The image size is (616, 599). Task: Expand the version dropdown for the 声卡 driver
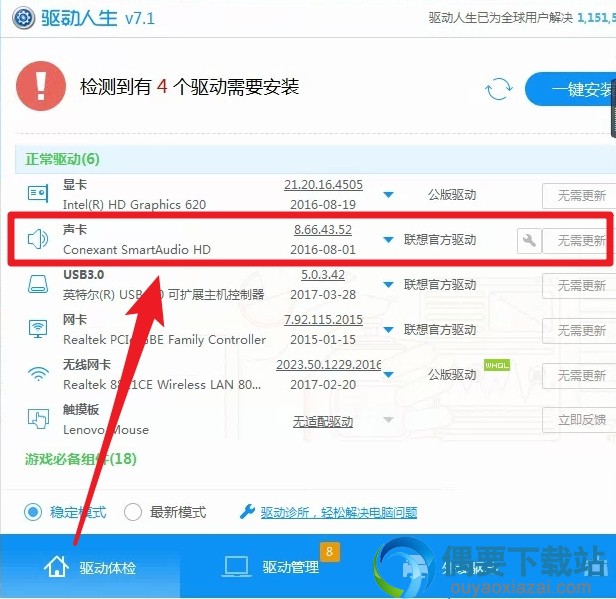pos(388,240)
